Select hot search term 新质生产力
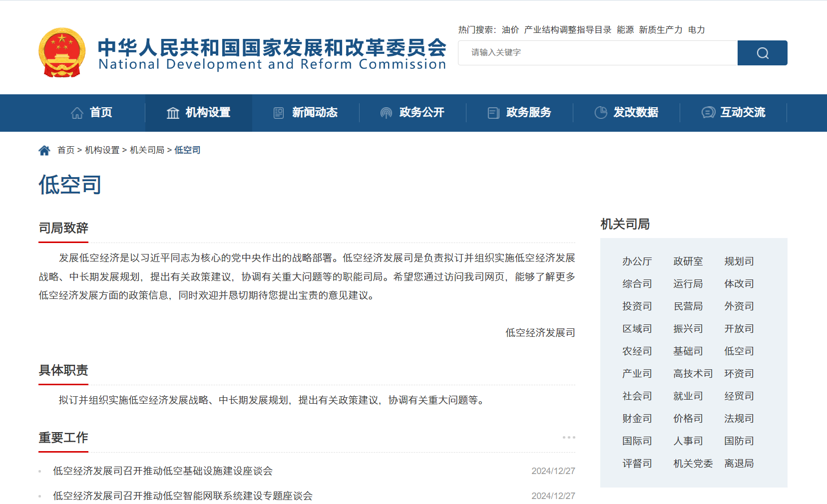Viewport: 827px width, 504px height. tap(661, 30)
